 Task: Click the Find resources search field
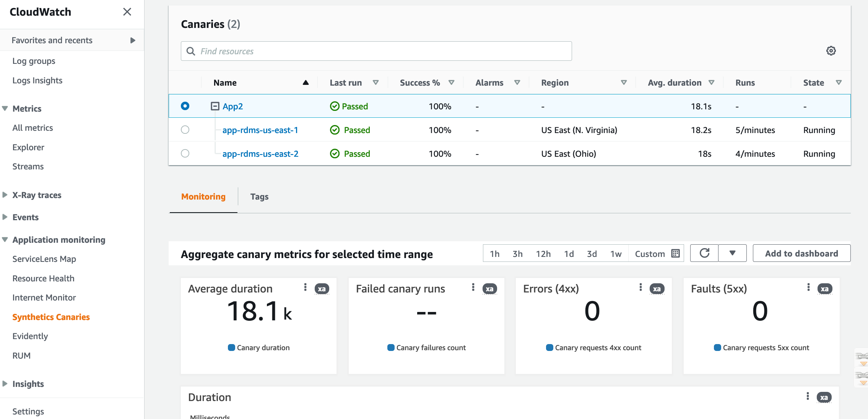click(376, 51)
